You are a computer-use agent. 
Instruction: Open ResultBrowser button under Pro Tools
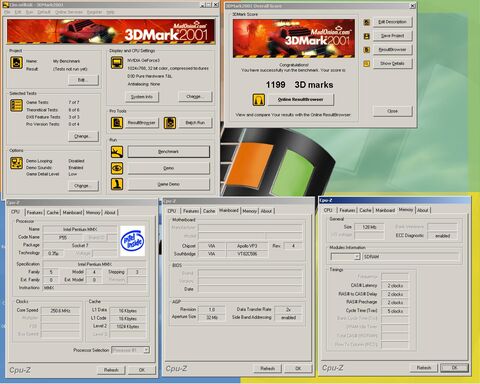(142, 123)
